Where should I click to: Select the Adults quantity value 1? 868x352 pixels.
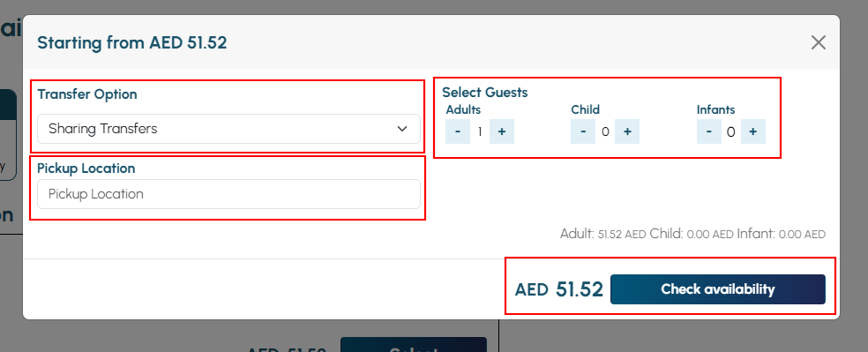pos(480,131)
